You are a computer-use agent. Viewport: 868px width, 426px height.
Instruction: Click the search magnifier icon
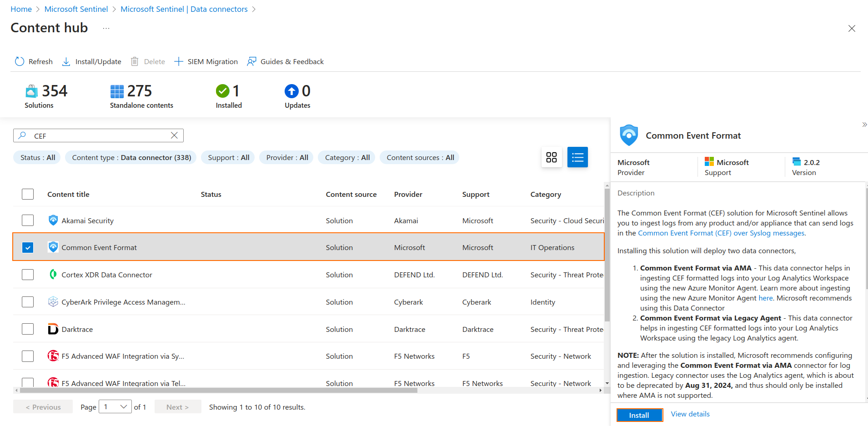click(x=22, y=135)
